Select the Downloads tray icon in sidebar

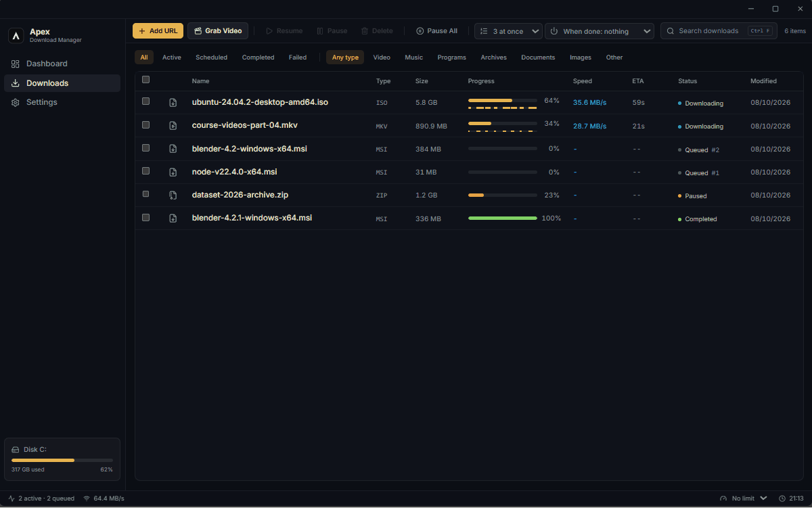click(16, 83)
